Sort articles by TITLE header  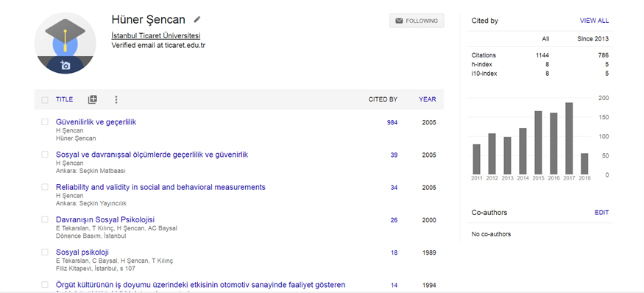point(65,99)
